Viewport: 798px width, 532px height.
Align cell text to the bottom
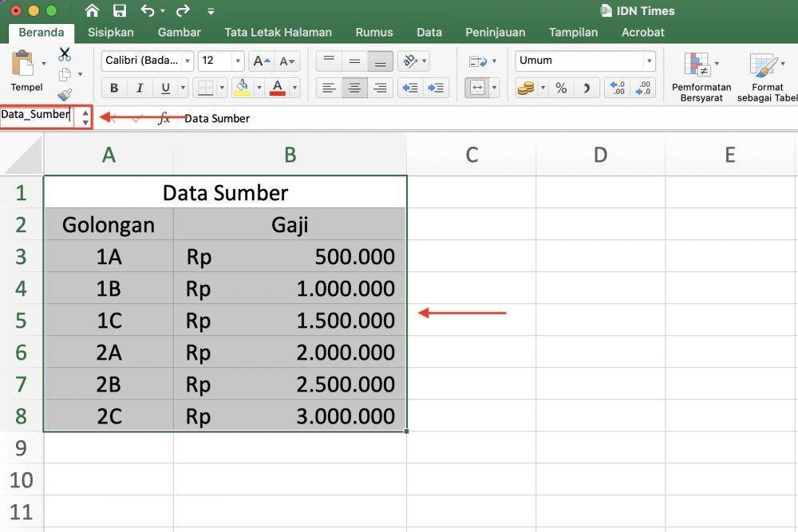(x=380, y=61)
